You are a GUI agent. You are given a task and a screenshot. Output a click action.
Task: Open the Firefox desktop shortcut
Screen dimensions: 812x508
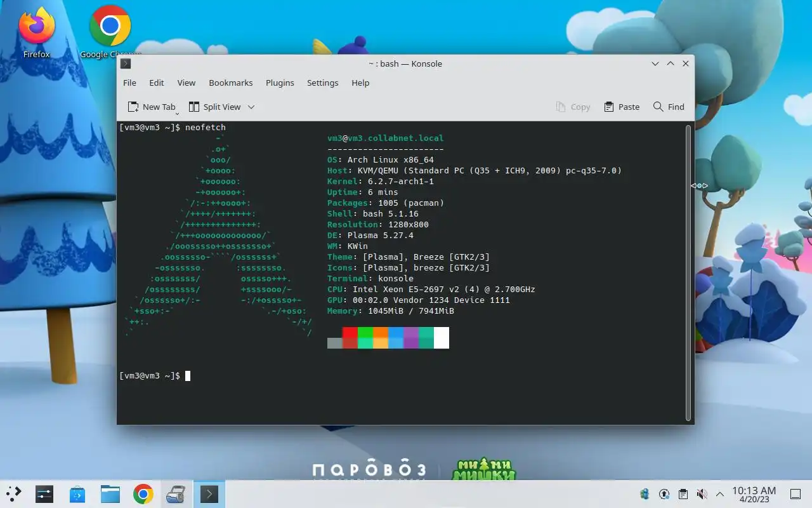(x=36, y=32)
